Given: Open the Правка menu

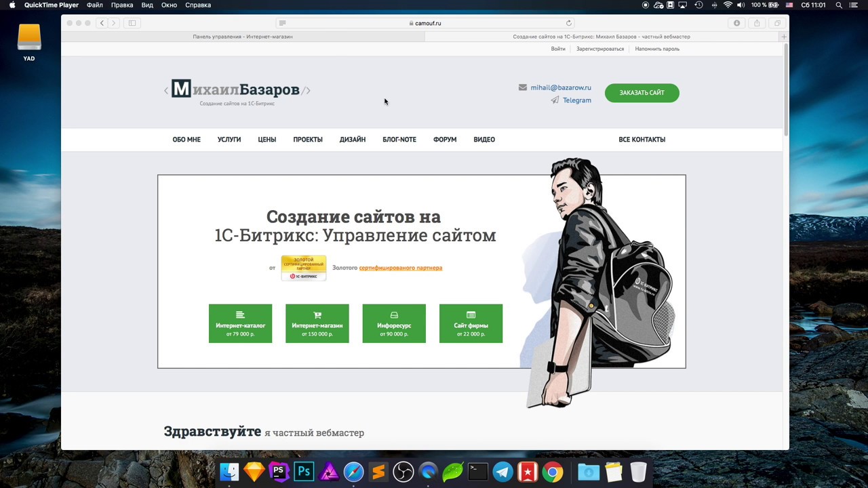Looking at the screenshot, I should (122, 5).
